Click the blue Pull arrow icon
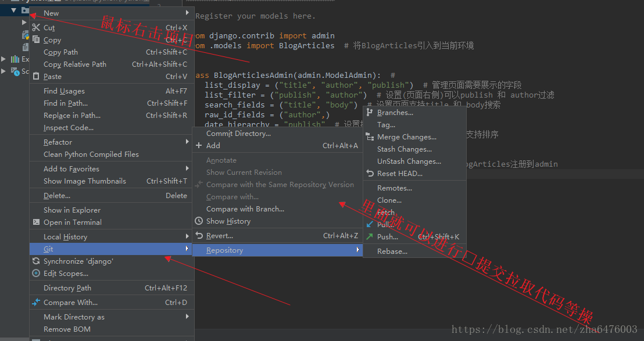 (x=370, y=224)
